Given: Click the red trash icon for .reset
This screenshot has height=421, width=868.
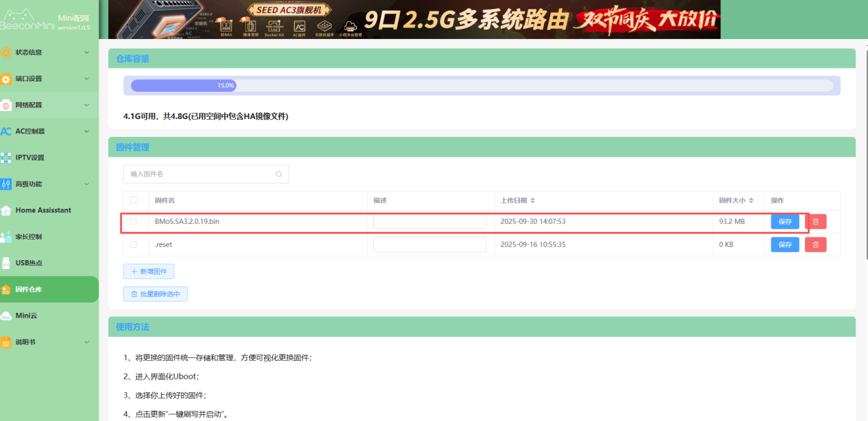Looking at the screenshot, I should 815,244.
